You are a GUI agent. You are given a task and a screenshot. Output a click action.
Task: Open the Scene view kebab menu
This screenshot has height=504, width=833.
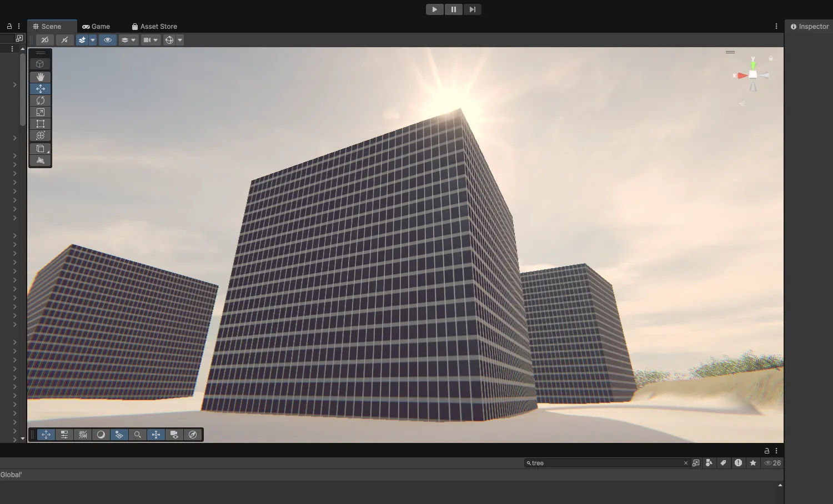[776, 26]
